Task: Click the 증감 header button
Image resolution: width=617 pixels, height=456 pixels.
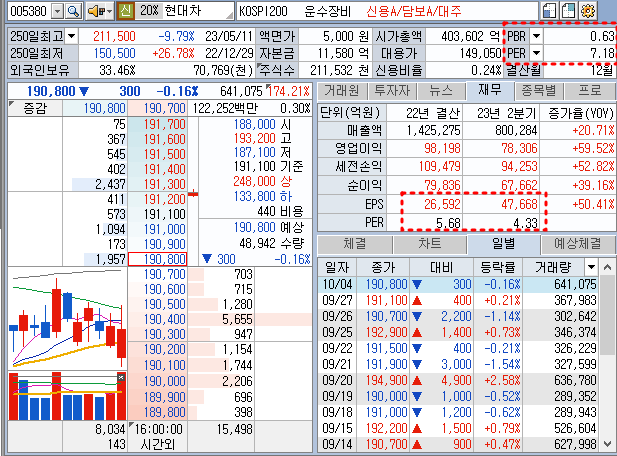Action: (x=35, y=108)
